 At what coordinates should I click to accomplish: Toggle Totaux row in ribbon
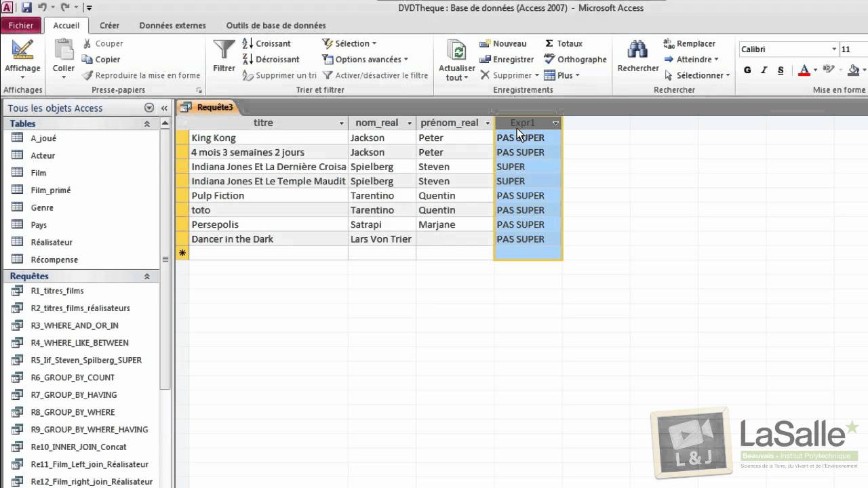pos(564,43)
